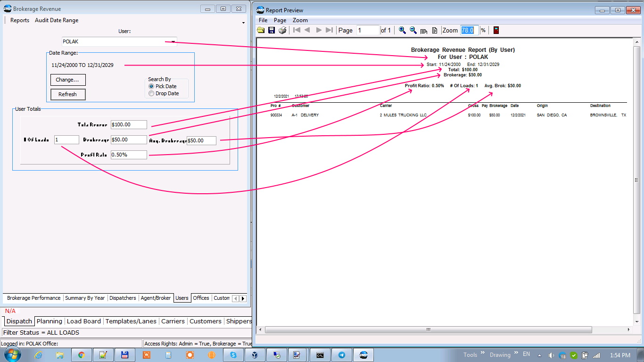644x362 pixels.
Task: Select the Pick Date radio button
Action: 151,86
